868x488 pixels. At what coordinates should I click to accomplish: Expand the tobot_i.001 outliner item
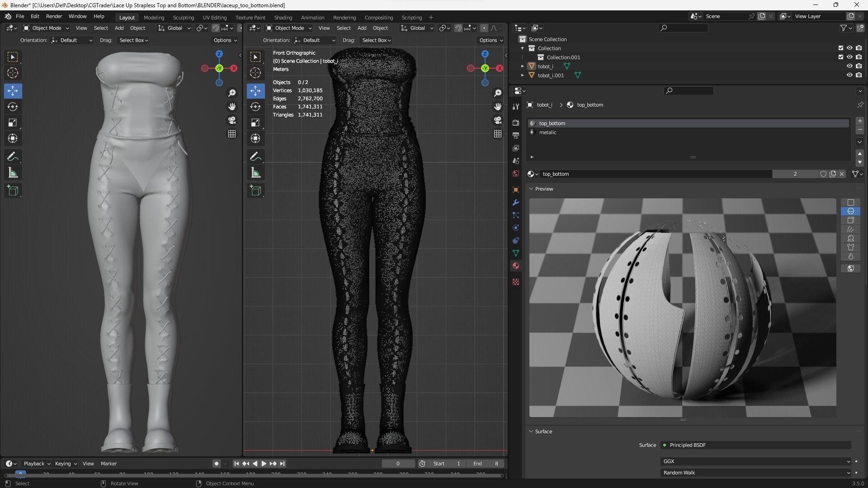click(523, 75)
